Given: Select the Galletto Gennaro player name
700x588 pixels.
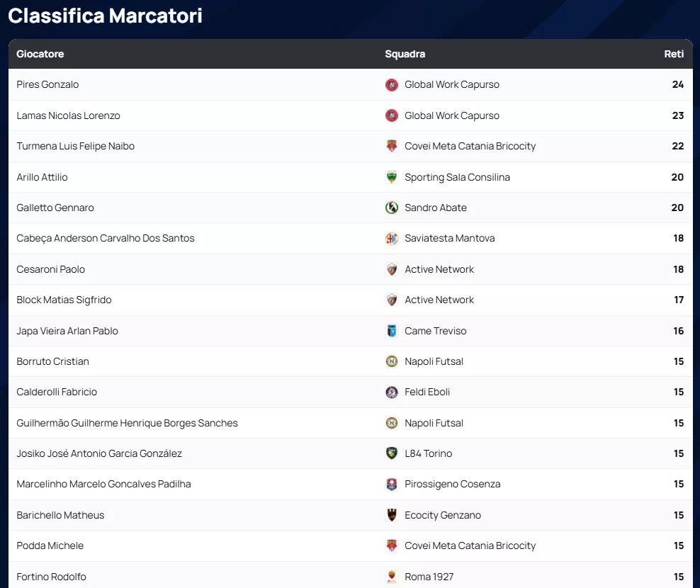Looking at the screenshot, I should point(55,208).
